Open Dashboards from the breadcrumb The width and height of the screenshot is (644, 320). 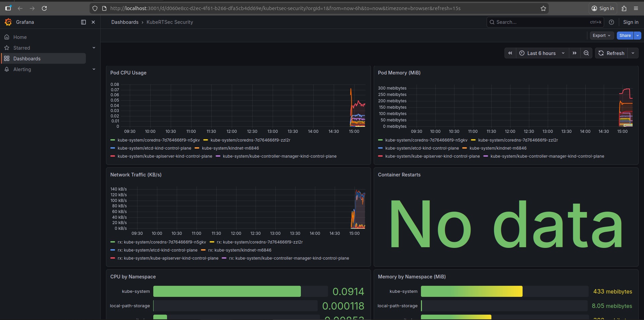[x=124, y=22]
